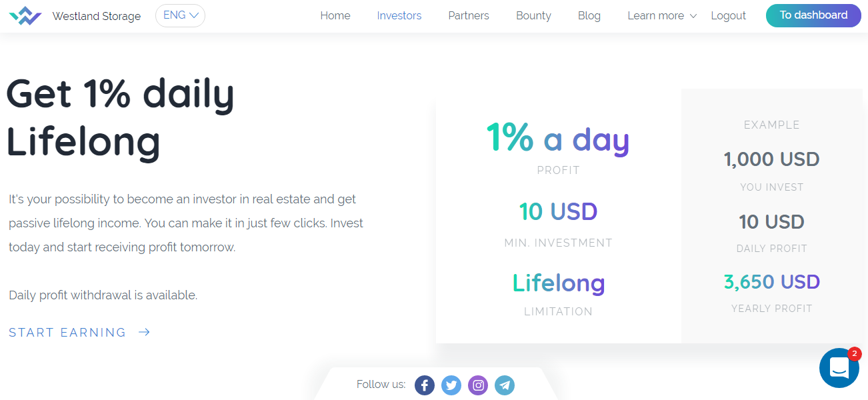Open the Blog section
868x400 pixels.
pos(589,15)
